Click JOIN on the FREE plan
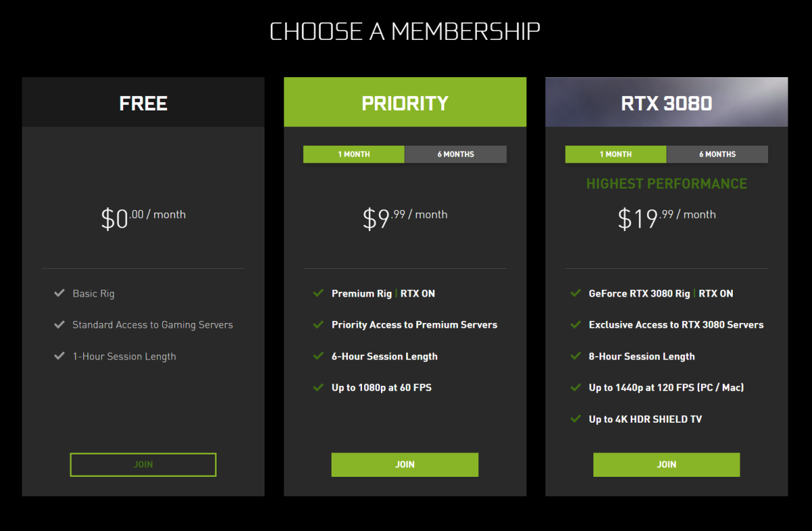812x531 pixels. tap(143, 465)
